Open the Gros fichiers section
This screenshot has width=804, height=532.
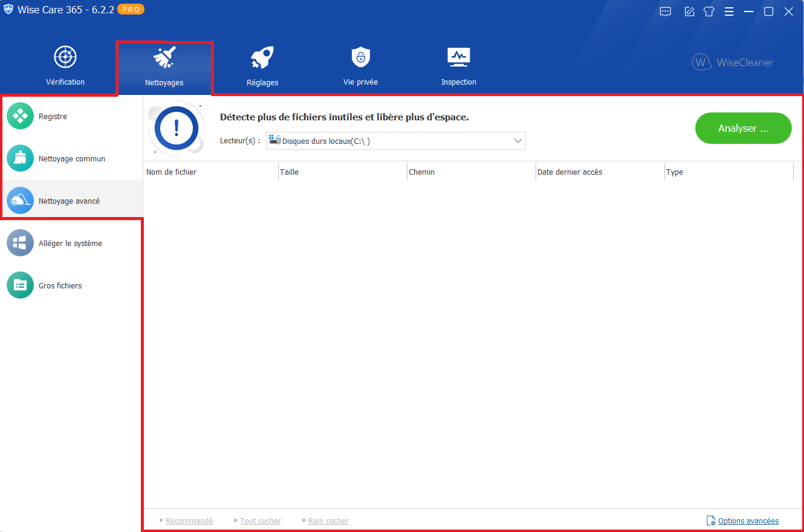coord(71,286)
